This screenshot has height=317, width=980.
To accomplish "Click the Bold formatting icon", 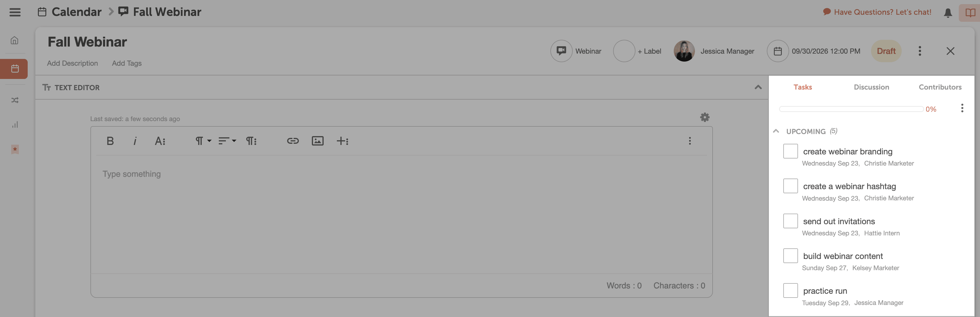I will 110,141.
